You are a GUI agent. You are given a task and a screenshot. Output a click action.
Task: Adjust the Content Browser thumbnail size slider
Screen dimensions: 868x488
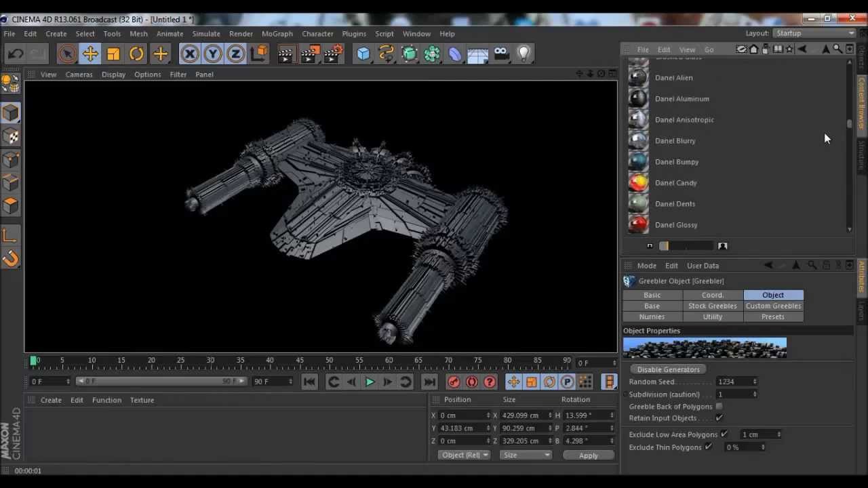(x=686, y=246)
